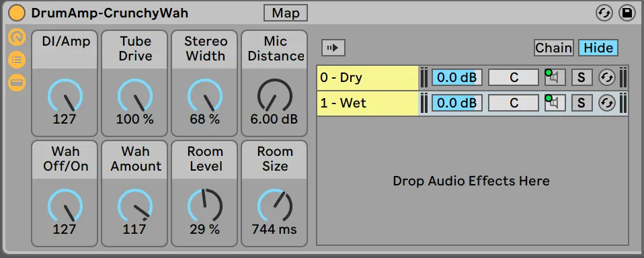The width and height of the screenshot is (644, 258).
Task: Click the Dry chain volume field 0.0 dB
Action: (456, 77)
